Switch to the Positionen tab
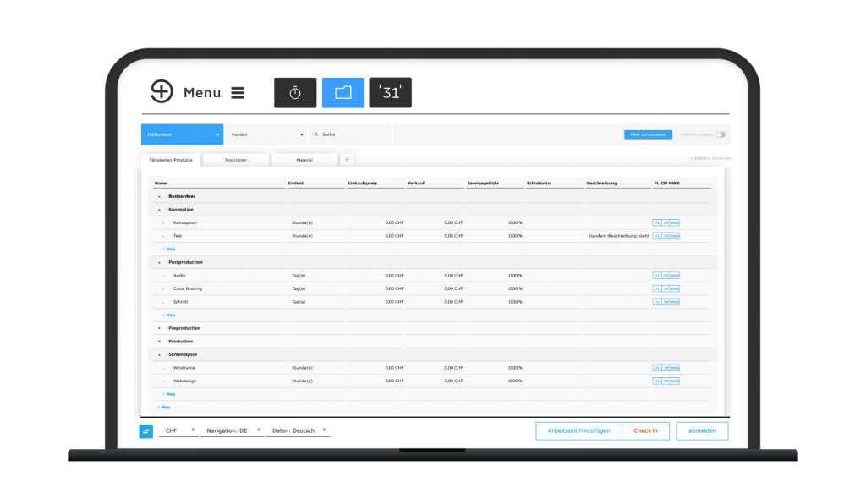 [x=236, y=160]
